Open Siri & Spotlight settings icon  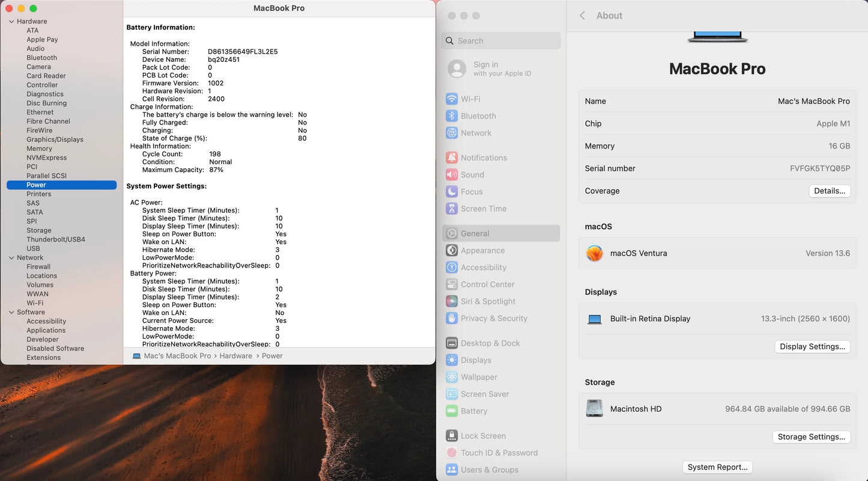(x=452, y=301)
